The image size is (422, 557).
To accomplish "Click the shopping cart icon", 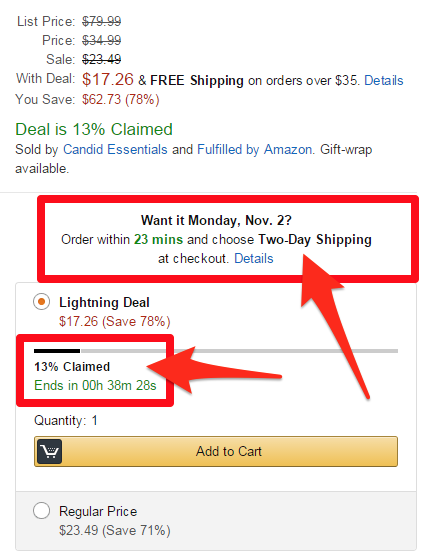I will coord(49,451).
